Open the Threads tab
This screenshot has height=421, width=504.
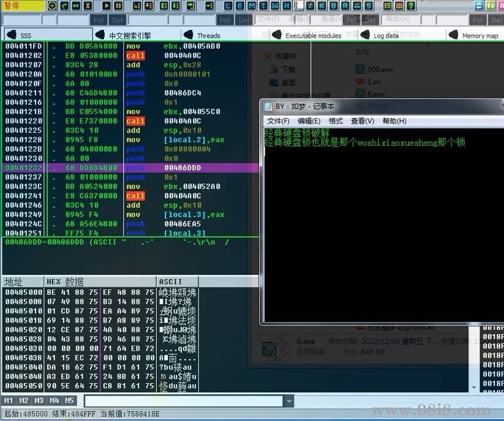pos(225,35)
